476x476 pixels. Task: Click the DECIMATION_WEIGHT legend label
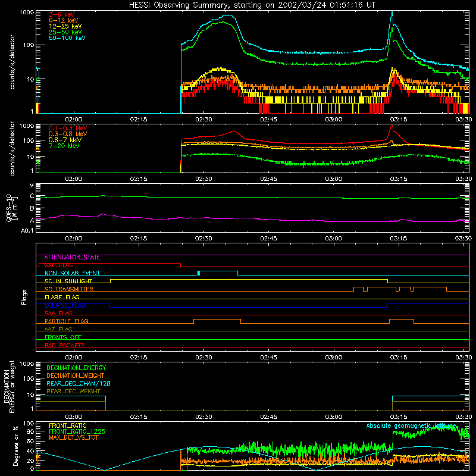coord(76,375)
